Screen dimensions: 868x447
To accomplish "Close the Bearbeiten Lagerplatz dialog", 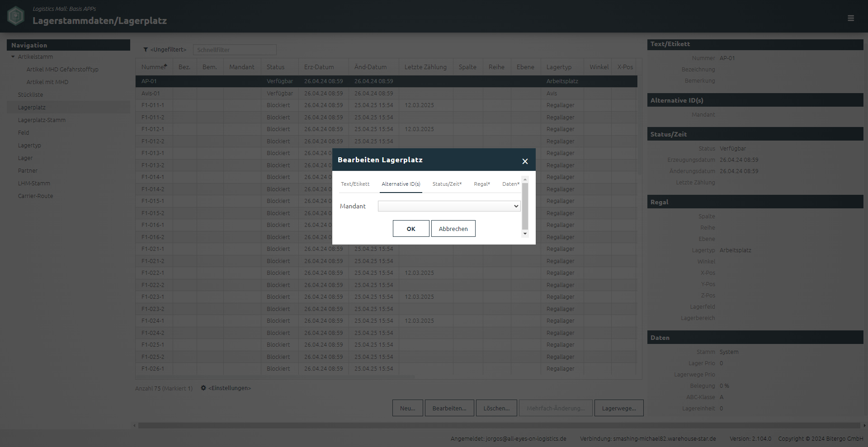I will click(x=525, y=161).
